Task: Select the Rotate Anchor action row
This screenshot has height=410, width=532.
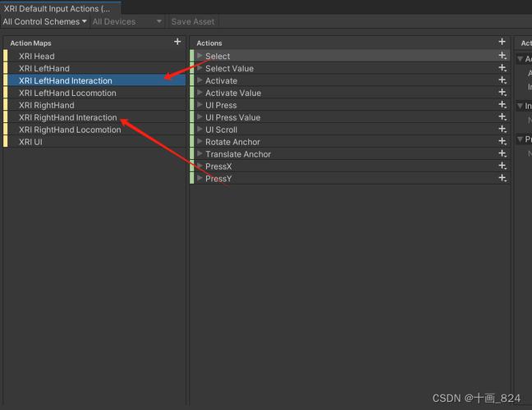Action: coord(350,141)
